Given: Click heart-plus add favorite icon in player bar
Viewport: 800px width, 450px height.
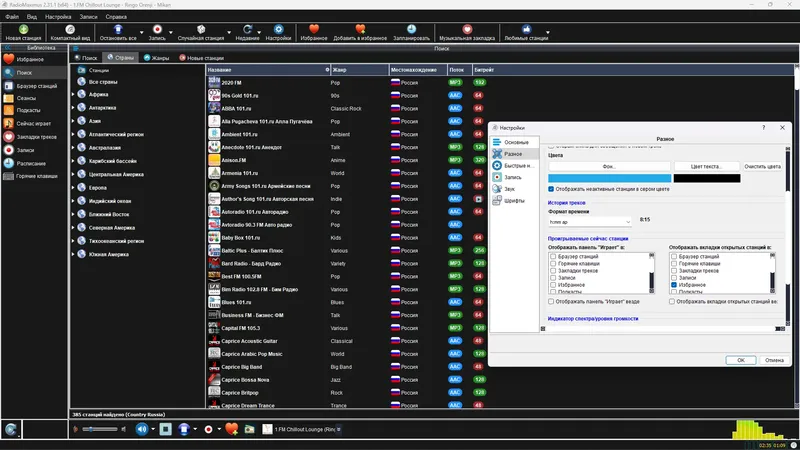Looking at the screenshot, I should 232,429.
